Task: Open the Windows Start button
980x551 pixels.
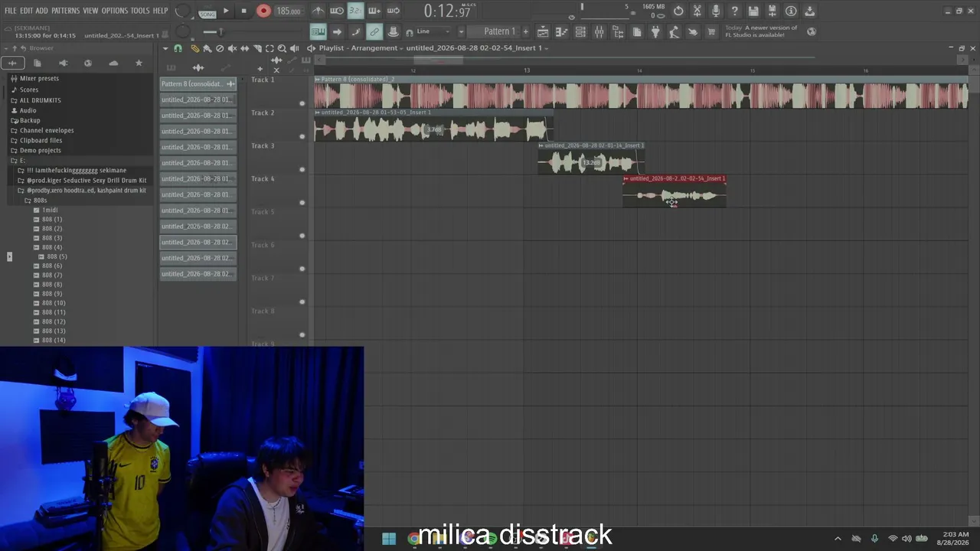Action: point(389,539)
